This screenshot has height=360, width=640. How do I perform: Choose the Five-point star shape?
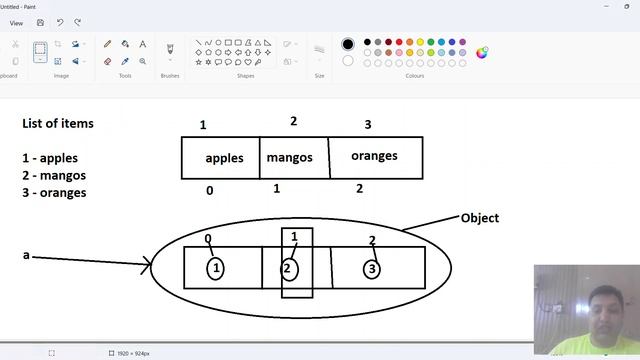[198, 62]
